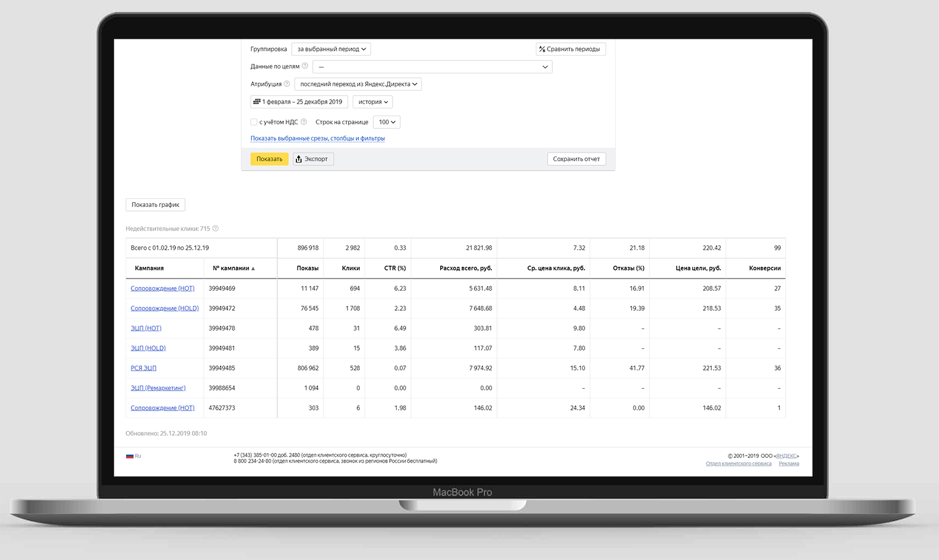
Task: Enable с учётом НДС checkbox
Action: [254, 122]
